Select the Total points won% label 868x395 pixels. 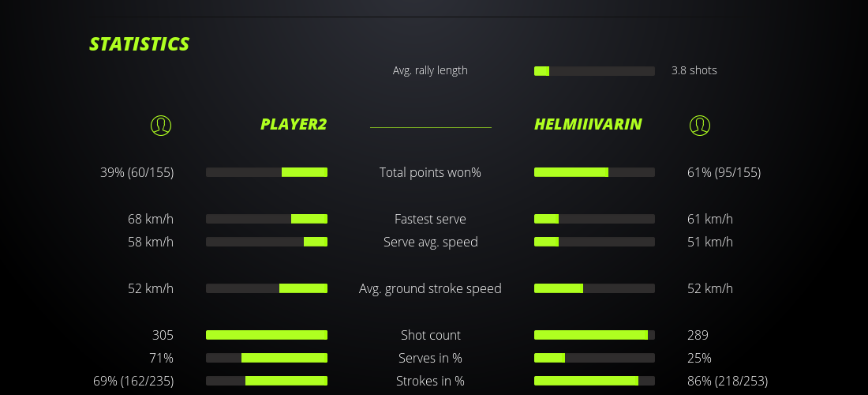coord(430,172)
